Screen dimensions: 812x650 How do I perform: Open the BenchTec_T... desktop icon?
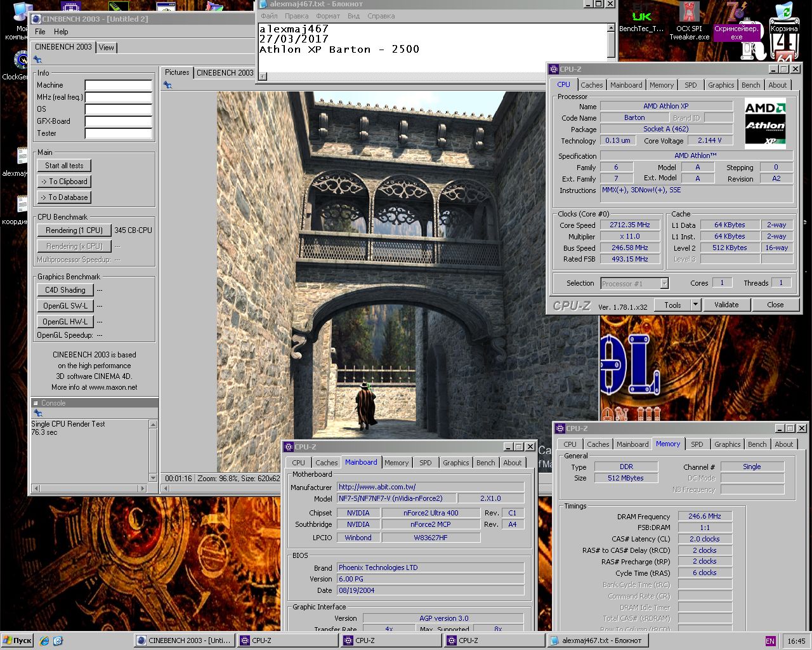641,19
